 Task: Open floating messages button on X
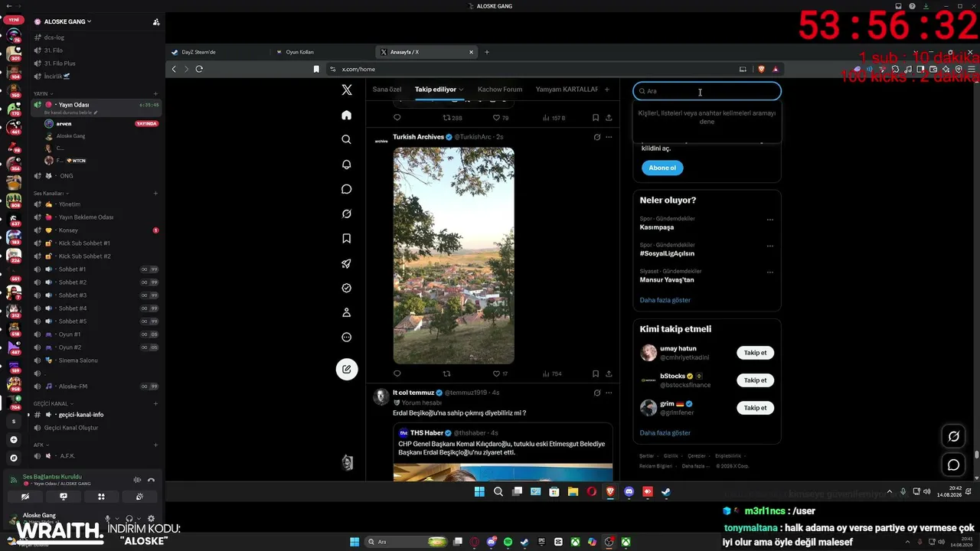(953, 465)
